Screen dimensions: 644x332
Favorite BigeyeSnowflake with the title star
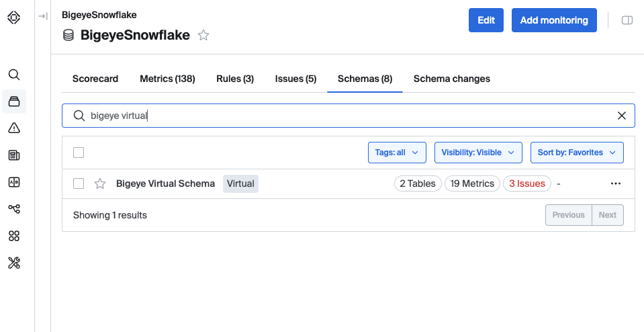pos(203,35)
